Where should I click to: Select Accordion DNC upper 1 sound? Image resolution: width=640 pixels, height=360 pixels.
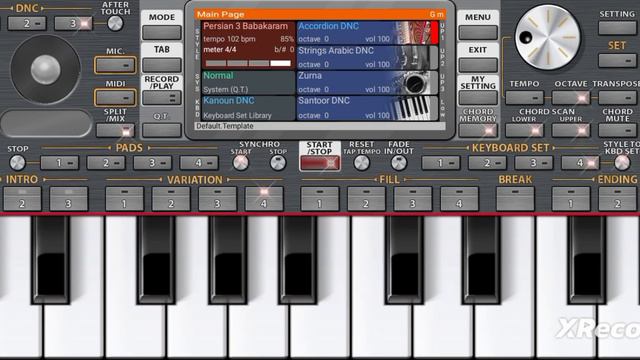tap(367, 32)
